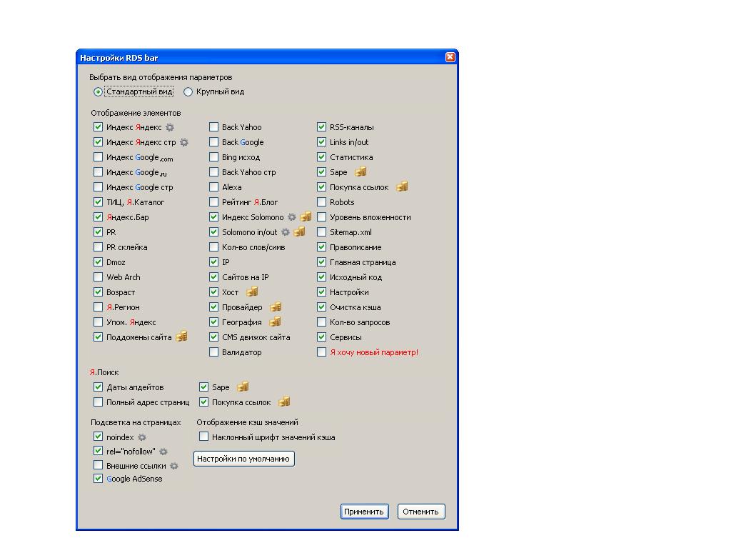
Task: Click coins icon beside Покупка ссылок in elements list
Action: tap(402, 186)
